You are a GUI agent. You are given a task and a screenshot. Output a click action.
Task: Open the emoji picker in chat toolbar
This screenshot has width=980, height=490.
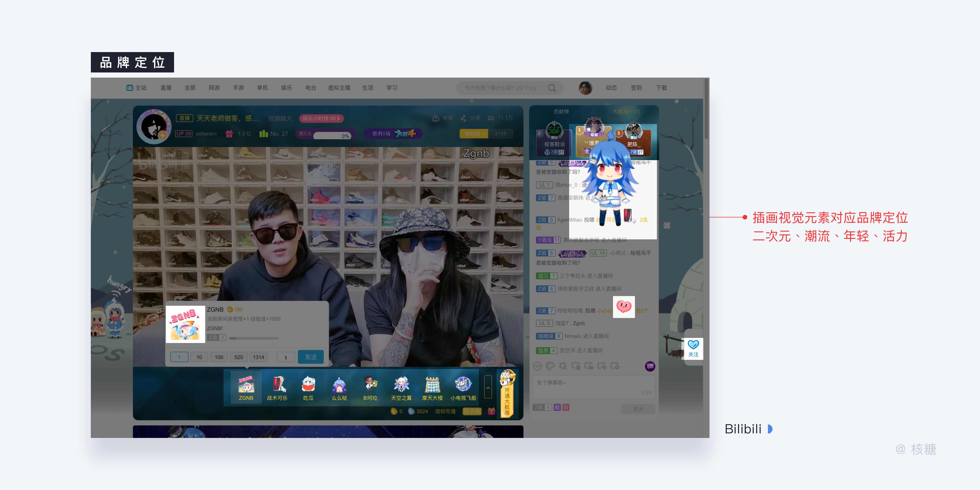click(537, 366)
